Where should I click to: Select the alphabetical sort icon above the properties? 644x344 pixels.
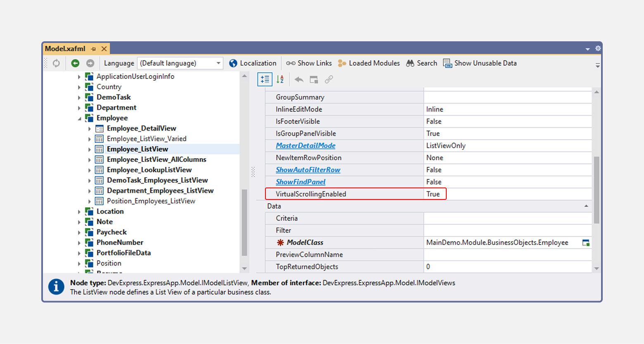280,79
